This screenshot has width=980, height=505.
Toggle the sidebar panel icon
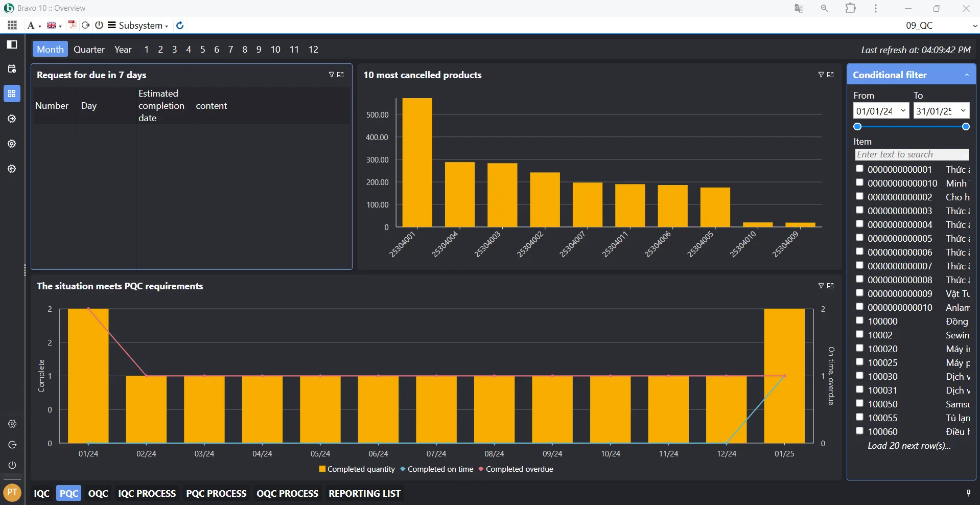point(12,44)
